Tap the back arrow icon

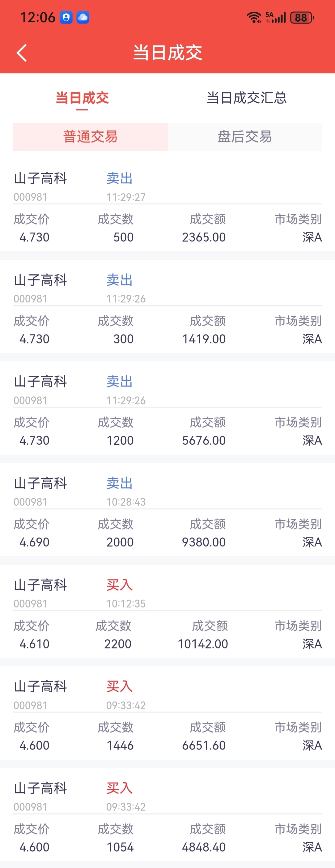point(22,53)
